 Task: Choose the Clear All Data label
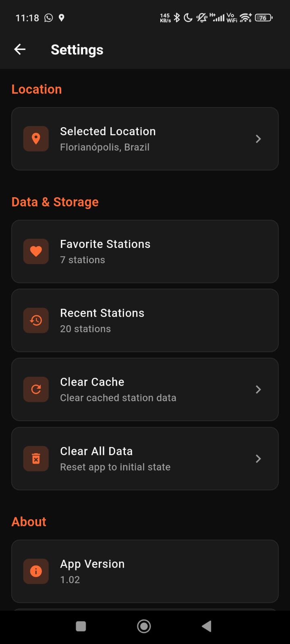coord(96,451)
